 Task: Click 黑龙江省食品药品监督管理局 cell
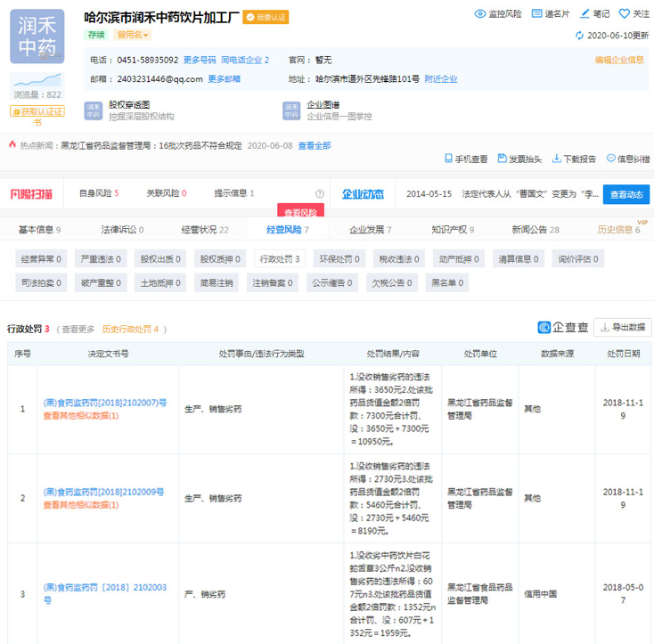click(x=479, y=593)
